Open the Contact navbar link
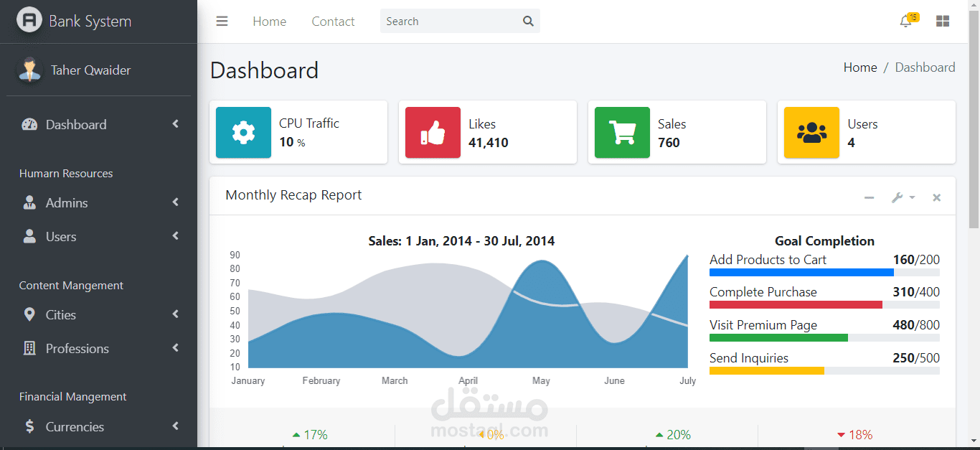 333,22
